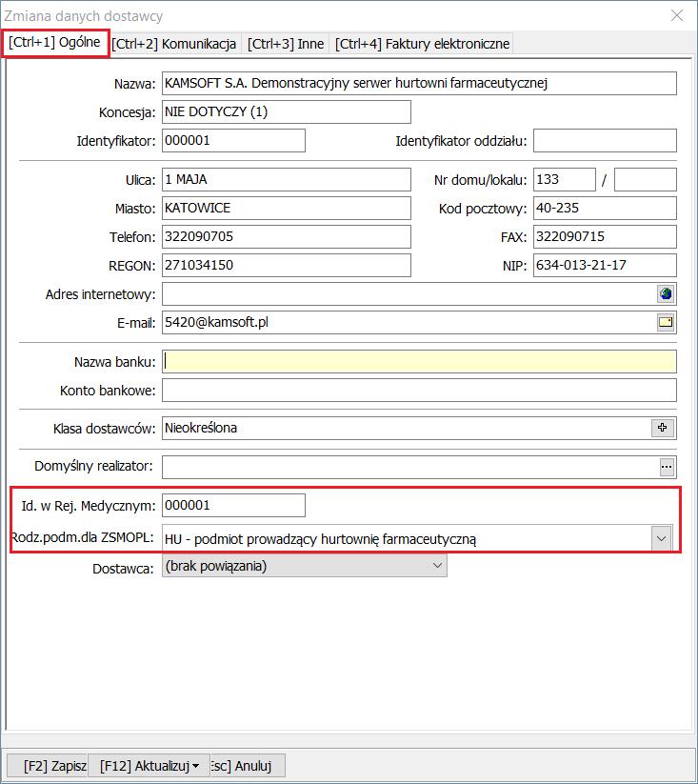Open website via globe icon in Adres internetowy
Viewport: 698px width, 784px height.
(666, 293)
